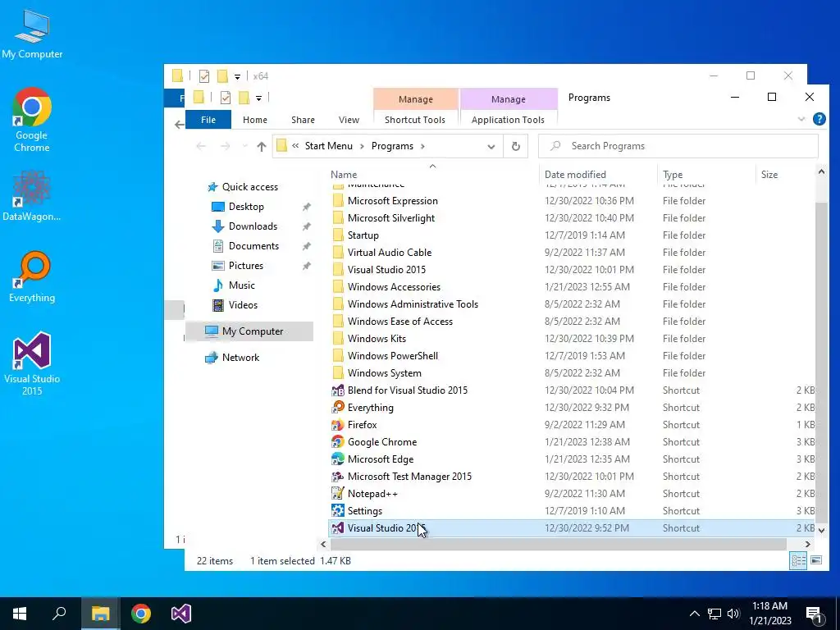840x630 pixels.
Task: Click chevron after Start Menu breadcrumb
Action: click(362, 146)
